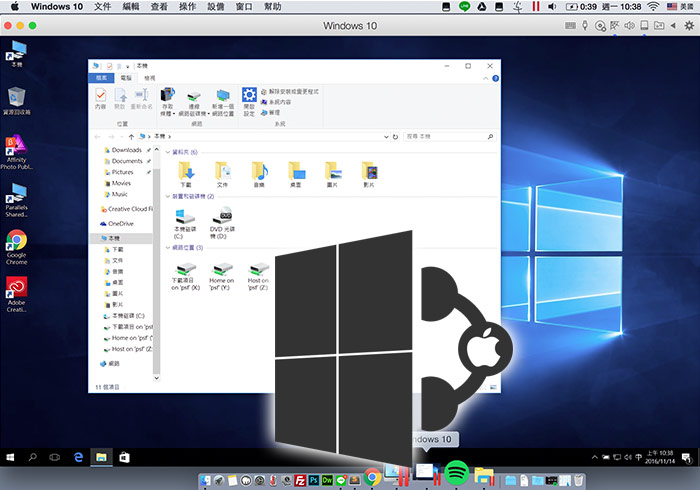Image resolution: width=700 pixels, height=490 pixels.
Task: Open the 檔案 (File) ribbon tab
Action: pos(101,78)
